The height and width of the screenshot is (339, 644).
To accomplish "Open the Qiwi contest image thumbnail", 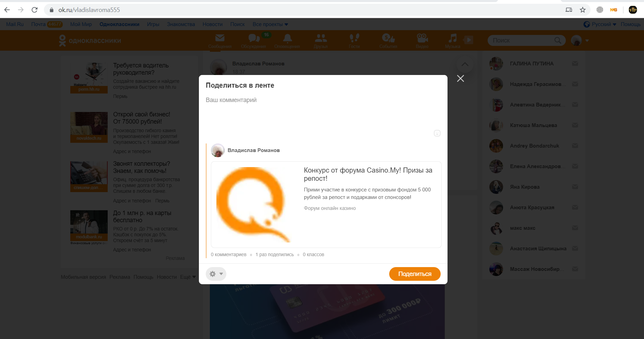I will tap(254, 204).
